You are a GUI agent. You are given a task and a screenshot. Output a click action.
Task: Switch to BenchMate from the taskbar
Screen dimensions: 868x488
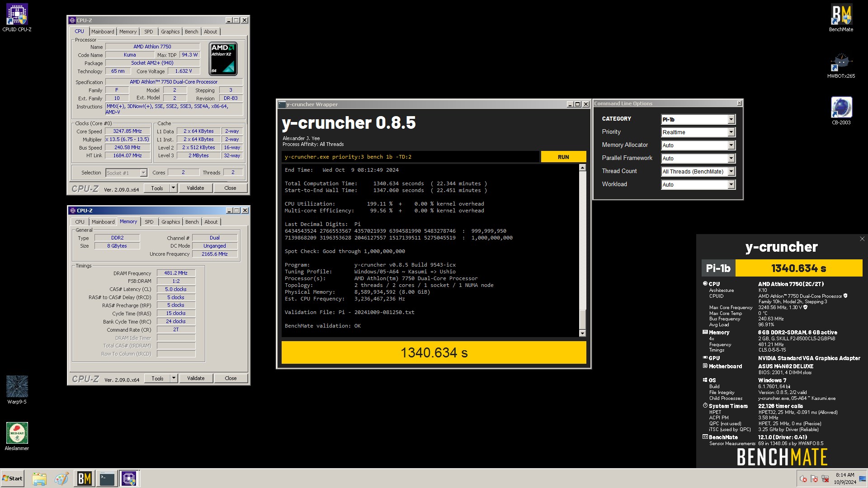click(85, 479)
